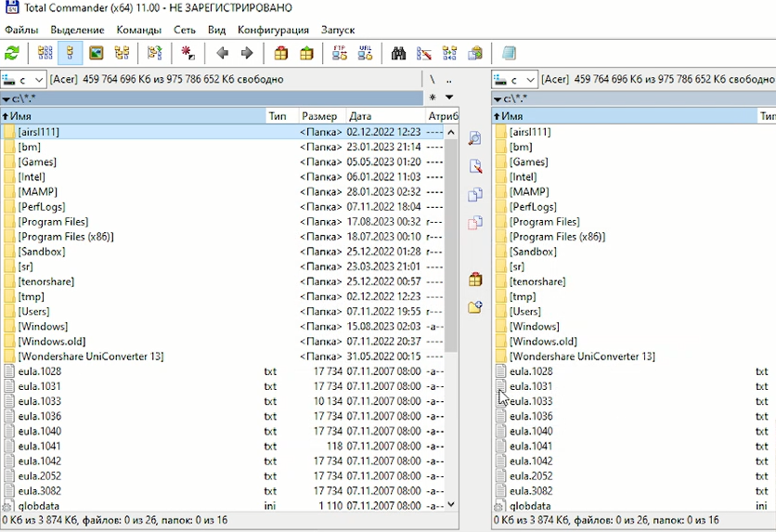Invert selection with the red star icon
This screenshot has height=532, width=776.
point(188,53)
